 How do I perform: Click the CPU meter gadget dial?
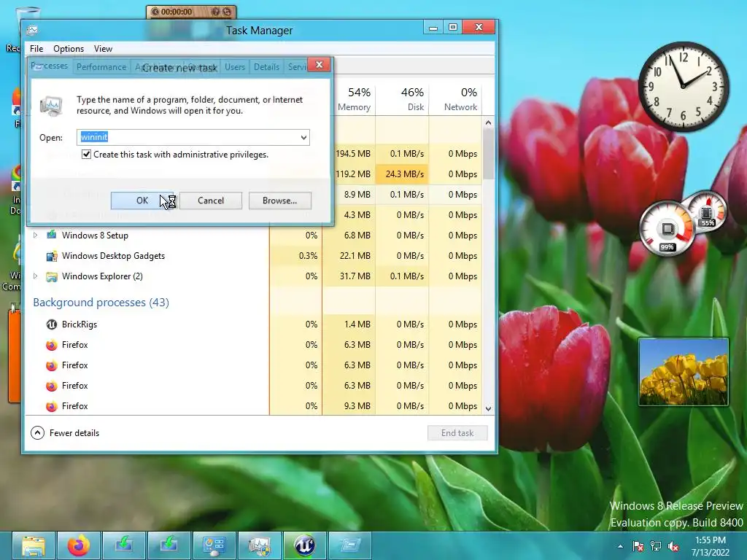point(667,229)
